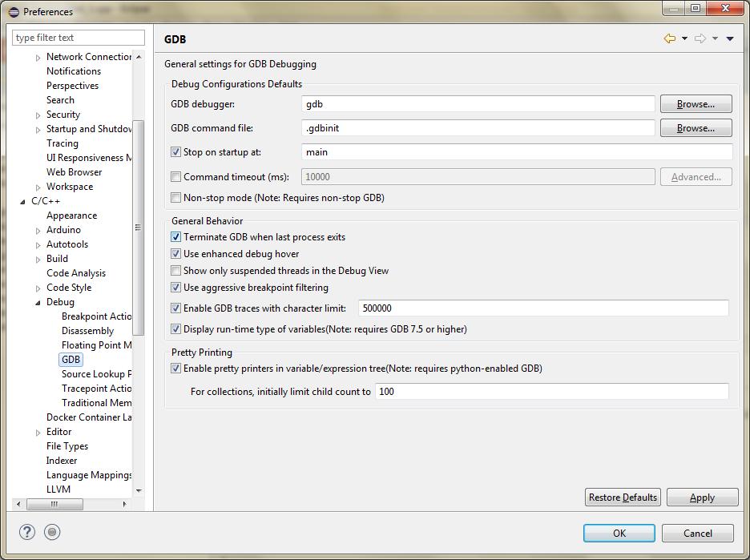This screenshot has height=560, width=750.
Task: Expand the Startup and Shutdown tree node
Action: click(38, 130)
